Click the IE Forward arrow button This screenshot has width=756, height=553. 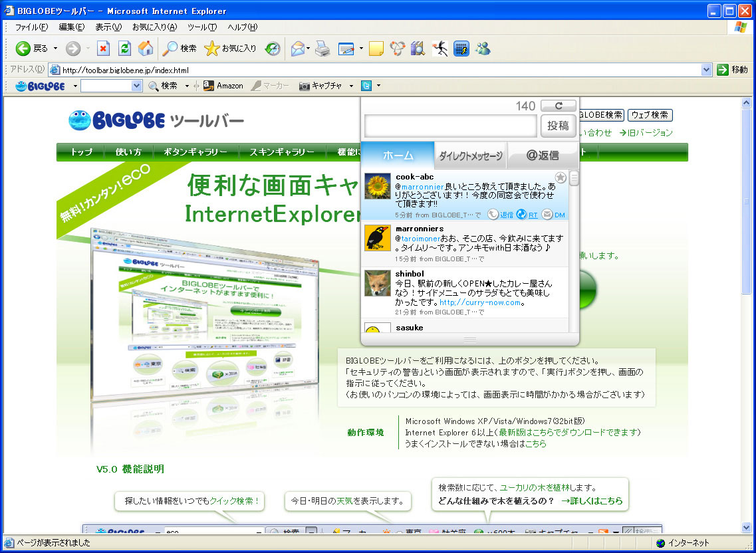pyautogui.click(x=72, y=49)
